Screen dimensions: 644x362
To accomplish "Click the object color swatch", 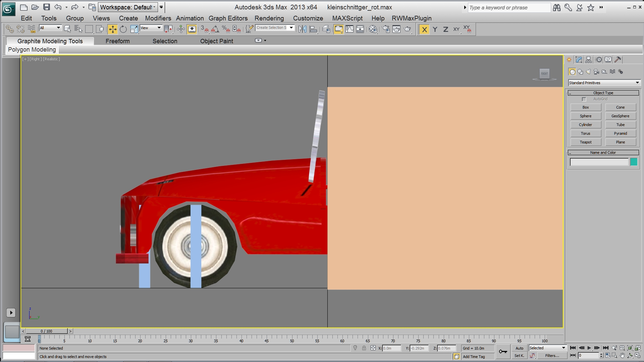I will click(x=634, y=162).
